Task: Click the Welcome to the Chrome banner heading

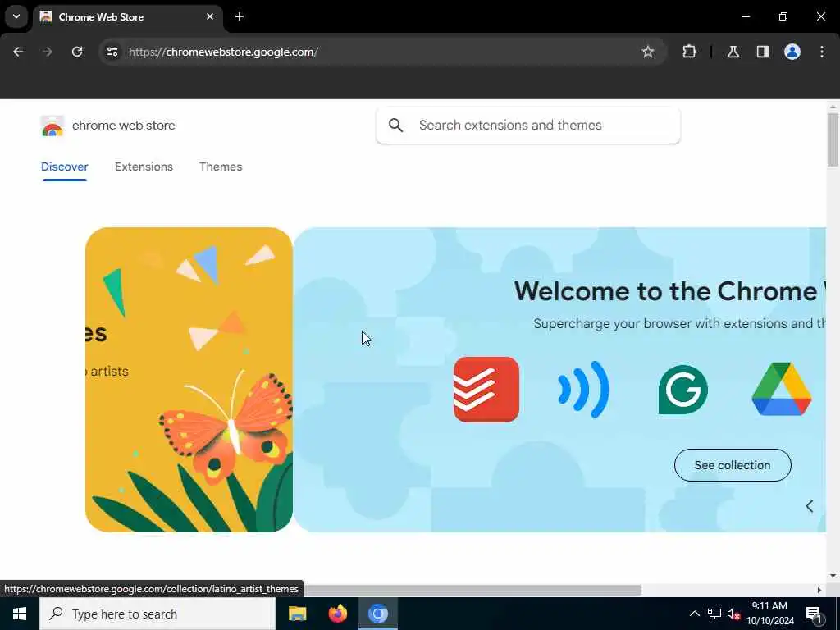Action: pos(669,291)
